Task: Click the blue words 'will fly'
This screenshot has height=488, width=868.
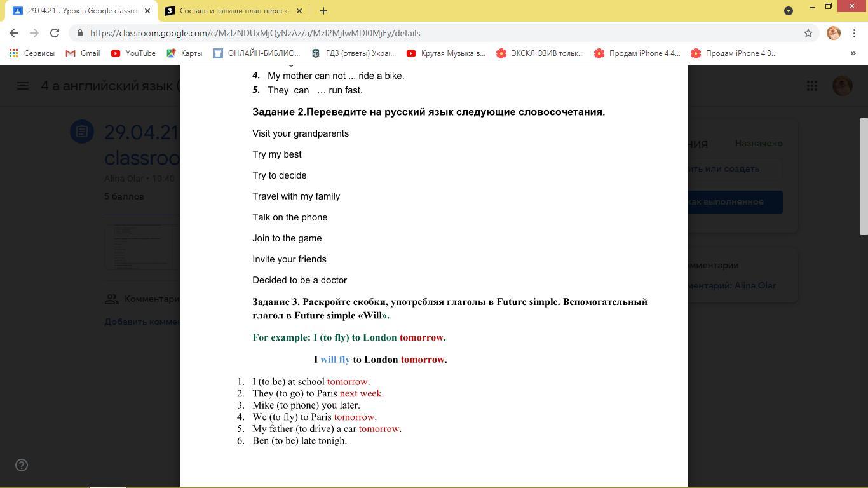Action: click(336, 360)
